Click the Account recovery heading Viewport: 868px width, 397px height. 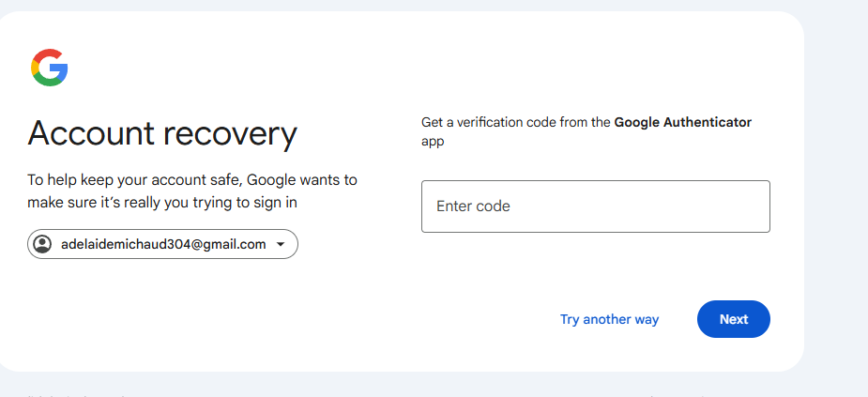pyautogui.click(x=162, y=133)
